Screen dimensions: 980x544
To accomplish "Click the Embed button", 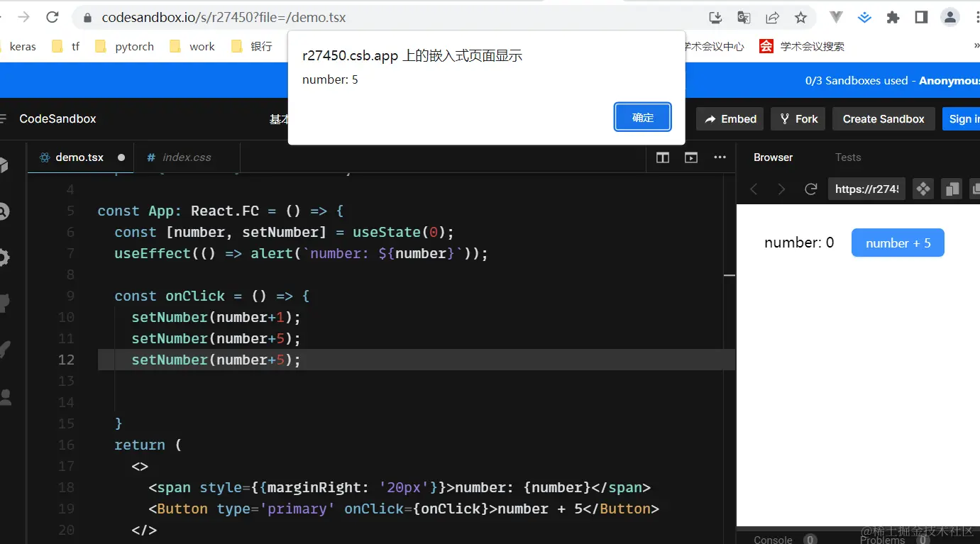I will click(x=730, y=118).
